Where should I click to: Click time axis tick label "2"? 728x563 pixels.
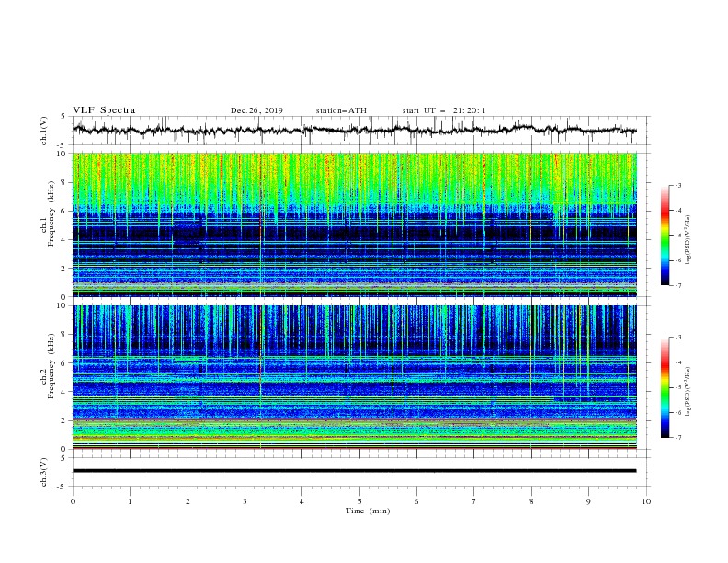[188, 501]
